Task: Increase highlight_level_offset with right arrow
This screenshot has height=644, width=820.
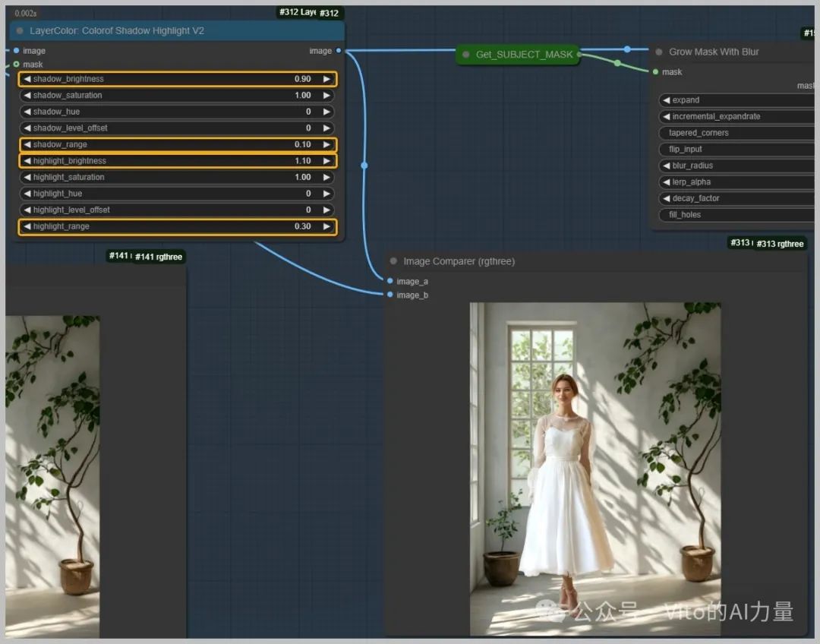Action: coord(326,210)
